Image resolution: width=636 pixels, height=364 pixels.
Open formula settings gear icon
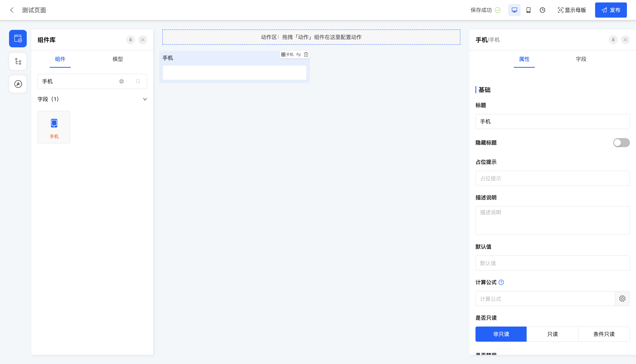click(622, 299)
